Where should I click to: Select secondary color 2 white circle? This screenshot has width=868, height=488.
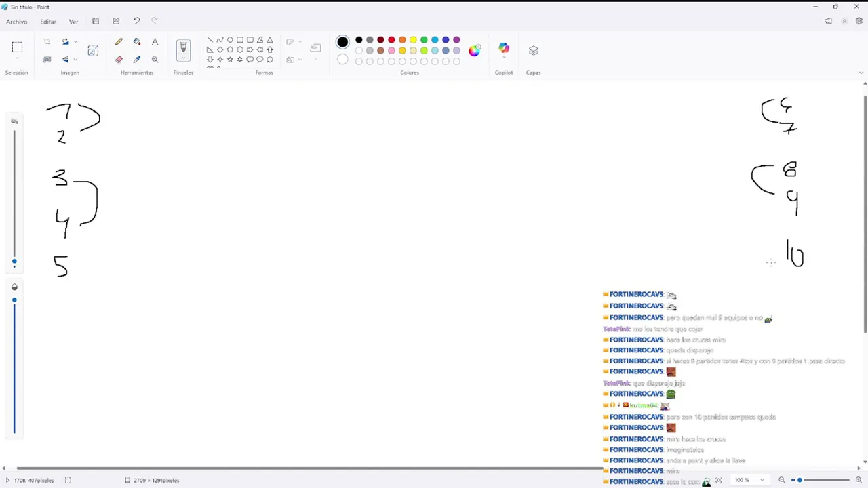click(342, 60)
